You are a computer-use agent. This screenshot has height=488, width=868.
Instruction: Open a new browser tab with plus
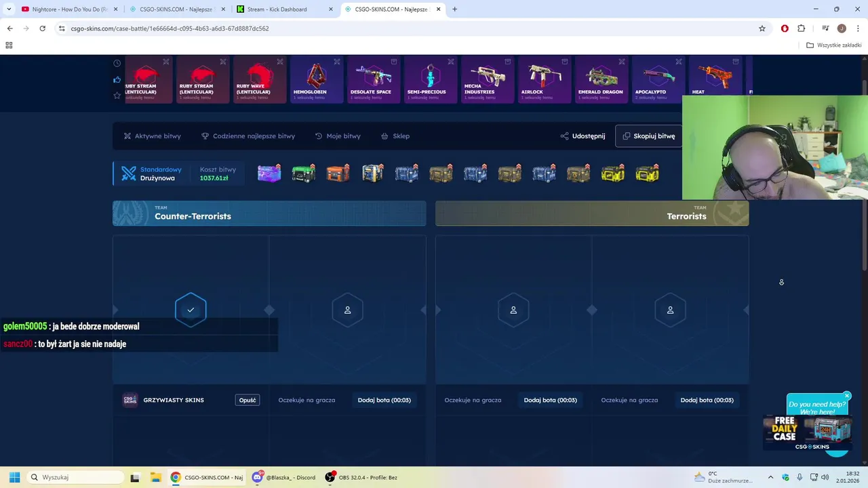tap(454, 9)
